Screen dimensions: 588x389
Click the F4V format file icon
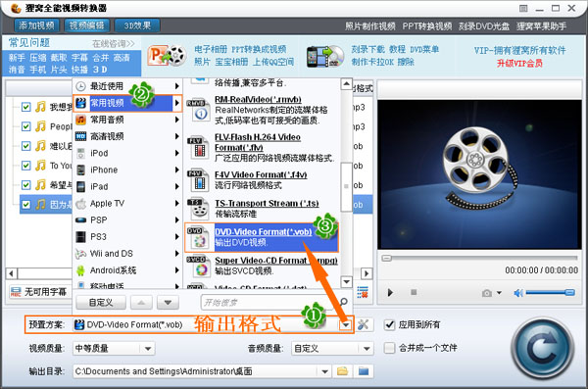[198, 181]
